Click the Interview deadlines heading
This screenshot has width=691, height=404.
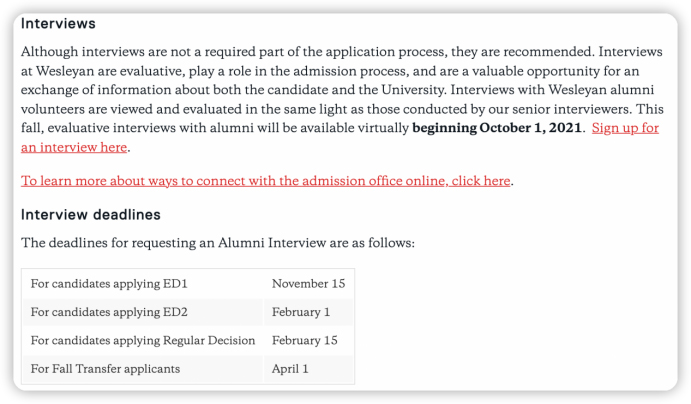click(x=91, y=215)
